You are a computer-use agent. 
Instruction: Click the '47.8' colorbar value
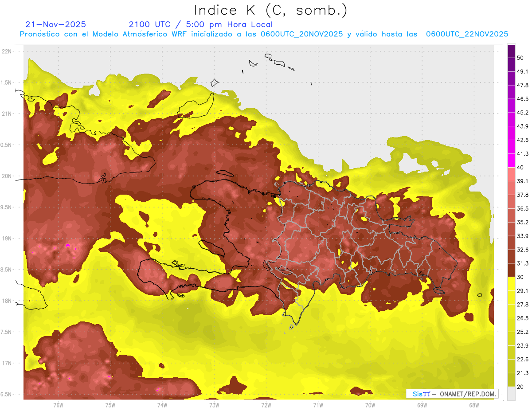click(523, 85)
